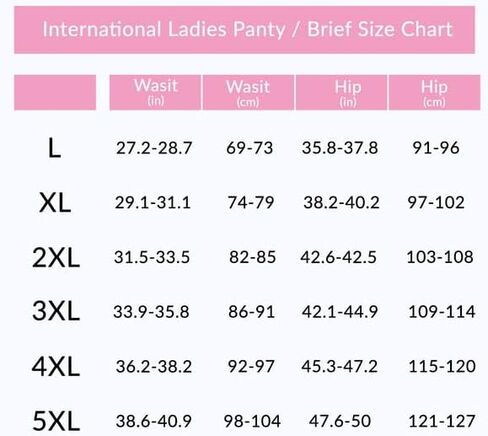The height and width of the screenshot is (436, 488).
Task: Click the 36.2-38.2 waist value for 4XL
Action: click(154, 366)
